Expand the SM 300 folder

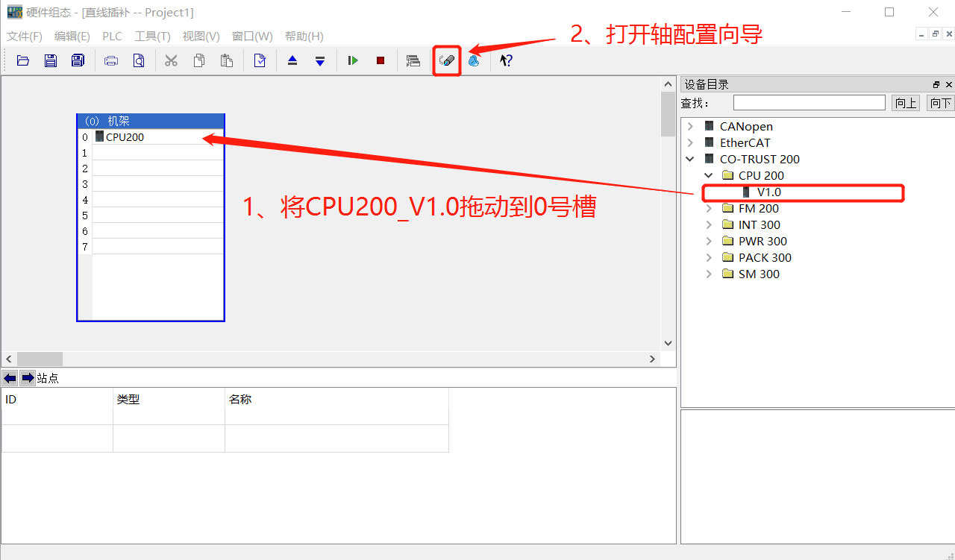click(x=709, y=274)
